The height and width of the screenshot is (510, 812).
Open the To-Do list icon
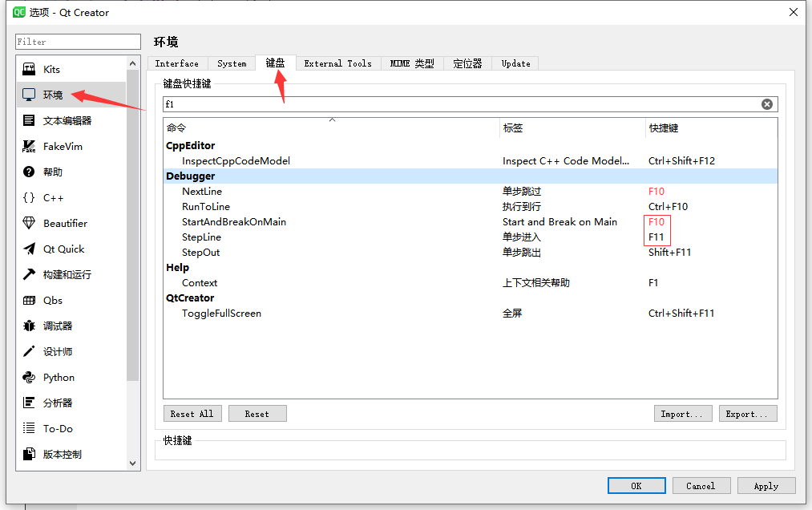tap(29, 428)
